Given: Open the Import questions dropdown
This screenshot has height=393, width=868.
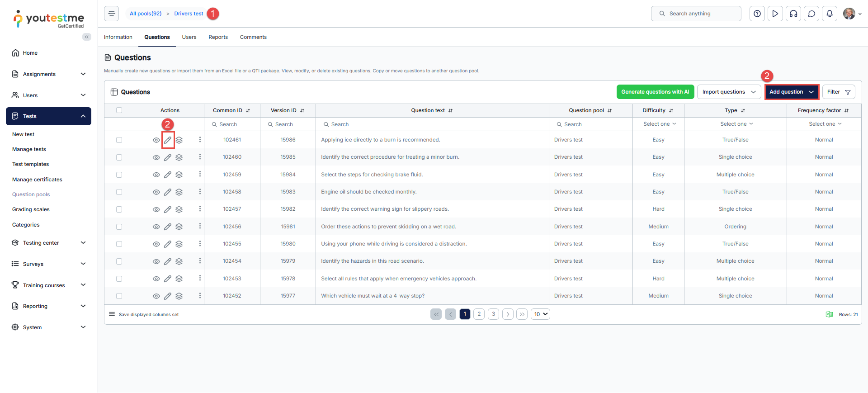Looking at the screenshot, I should 728,92.
